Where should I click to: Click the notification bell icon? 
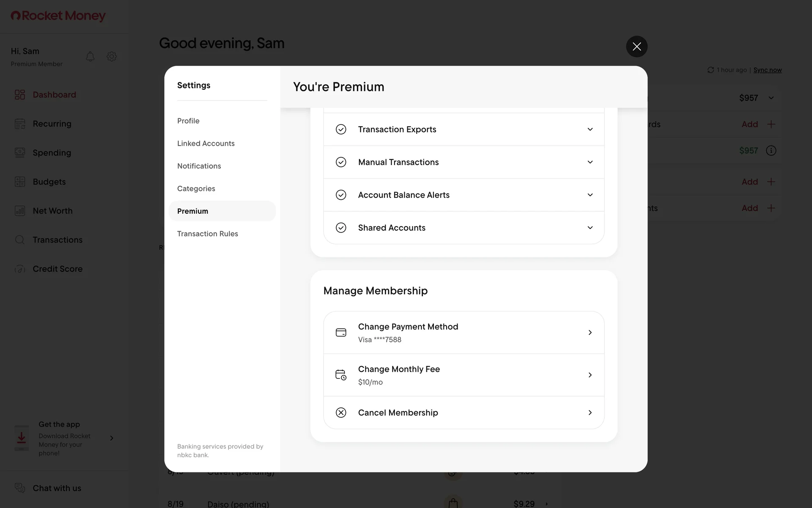[90, 56]
